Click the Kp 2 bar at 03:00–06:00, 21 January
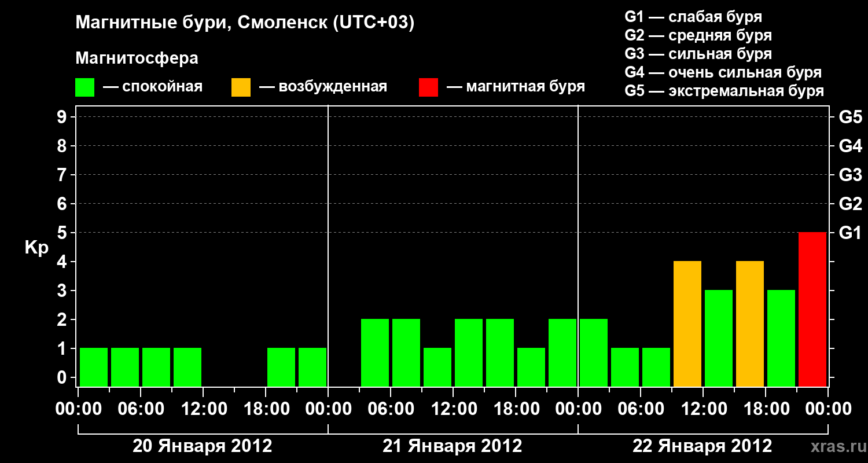 [x=375, y=352]
